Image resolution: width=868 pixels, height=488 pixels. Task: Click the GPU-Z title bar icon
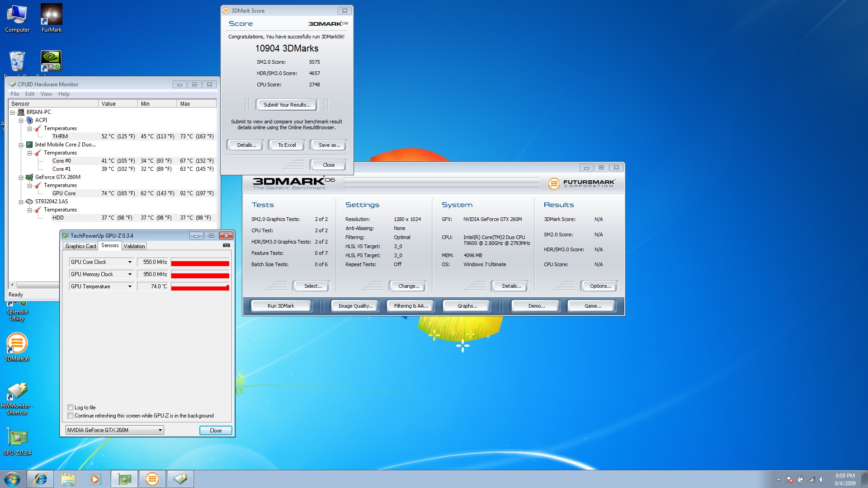66,235
